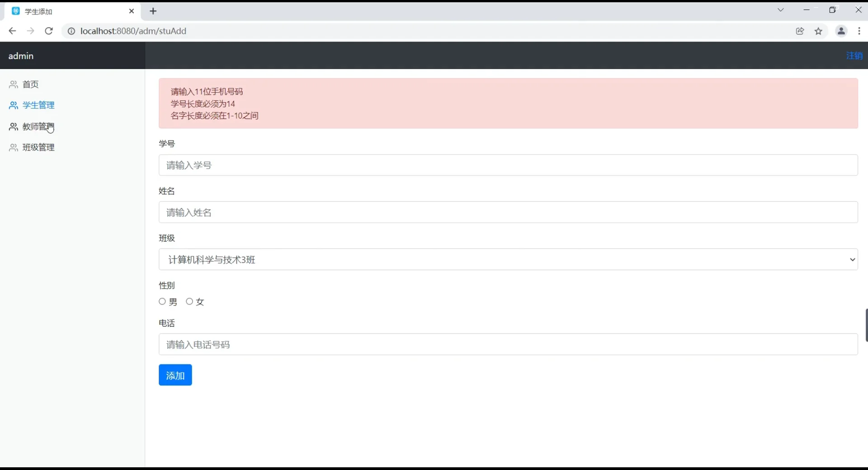Submit the form with 添加 button
Image resolution: width=868 pixels, height=470 pixels.
[175, 375]
